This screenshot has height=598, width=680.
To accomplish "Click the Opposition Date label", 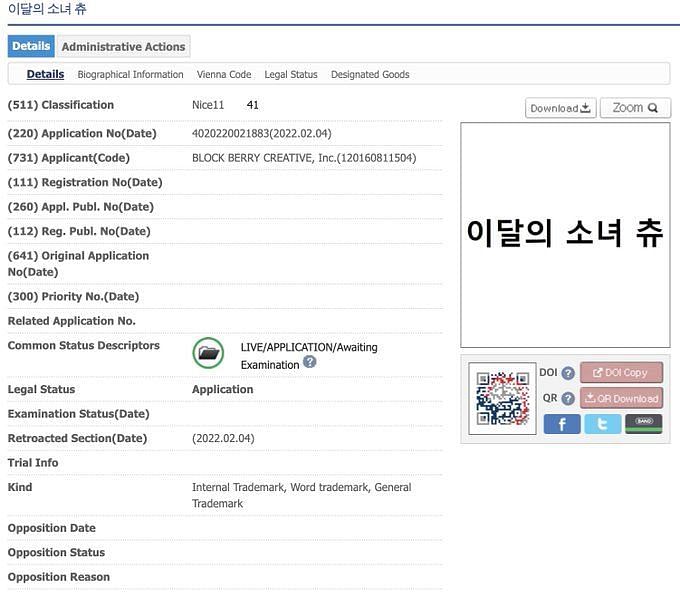I will pyautogui.click(x=52, y=528).
